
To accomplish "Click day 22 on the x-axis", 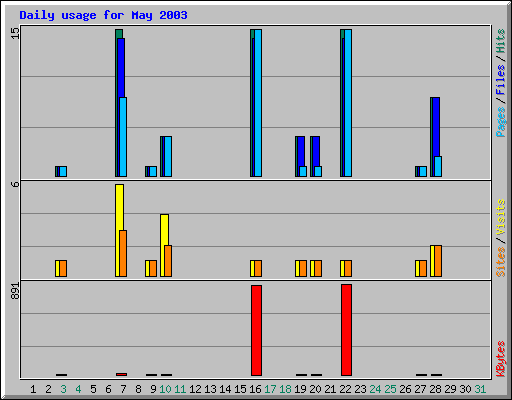I will pyautogui.click(x=345, y=389).
